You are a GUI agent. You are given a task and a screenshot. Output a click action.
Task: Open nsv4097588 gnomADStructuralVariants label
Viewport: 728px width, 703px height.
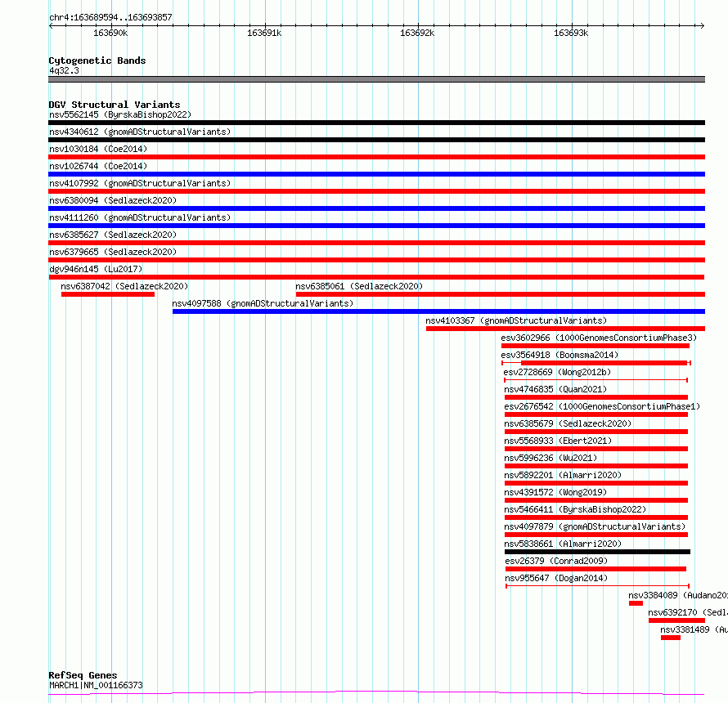point(263,303)
